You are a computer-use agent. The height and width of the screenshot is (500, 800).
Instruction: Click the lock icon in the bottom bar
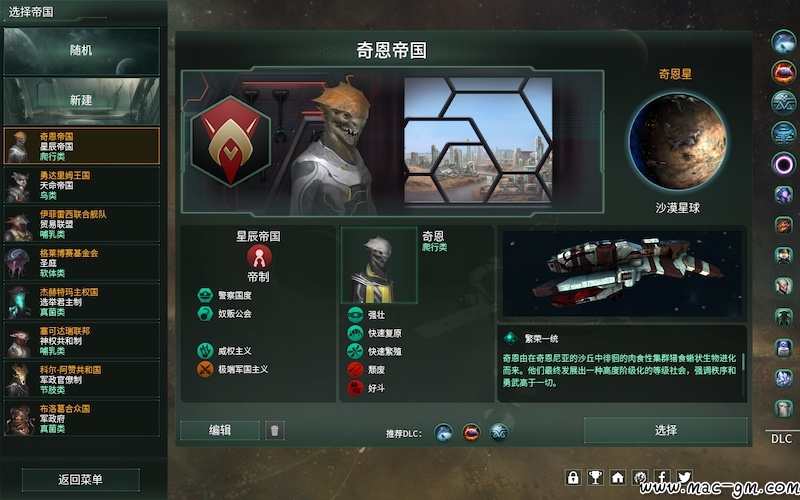click(573, 478)
